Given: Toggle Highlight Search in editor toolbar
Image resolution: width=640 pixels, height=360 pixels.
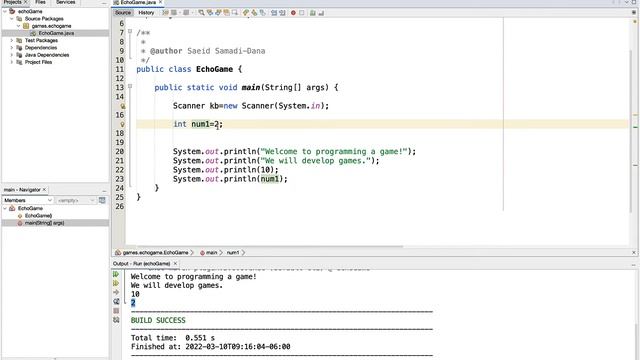Looking at the screenshot, I should click(226, 13).
